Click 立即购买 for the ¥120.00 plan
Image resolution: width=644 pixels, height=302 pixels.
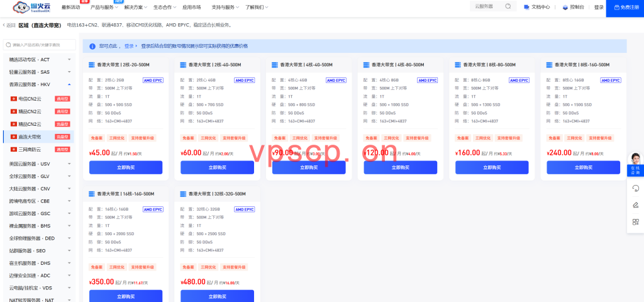pyautogui.click(x=401, y=167)
